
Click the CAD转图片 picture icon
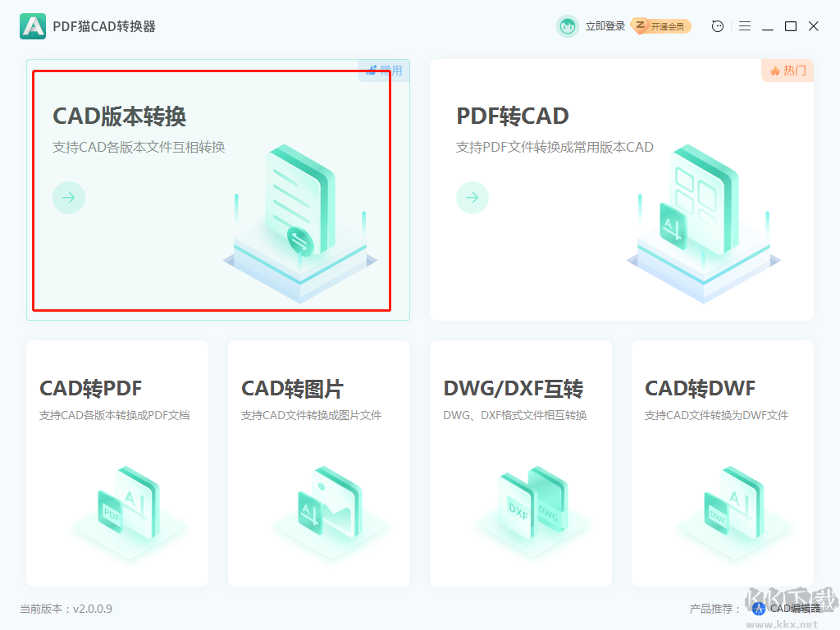pyautogui.click(x=330, y=502)
